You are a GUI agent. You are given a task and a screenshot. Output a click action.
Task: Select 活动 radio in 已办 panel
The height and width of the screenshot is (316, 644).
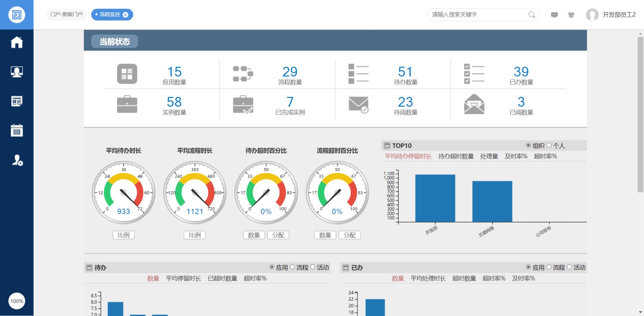[x=570, y=267]
